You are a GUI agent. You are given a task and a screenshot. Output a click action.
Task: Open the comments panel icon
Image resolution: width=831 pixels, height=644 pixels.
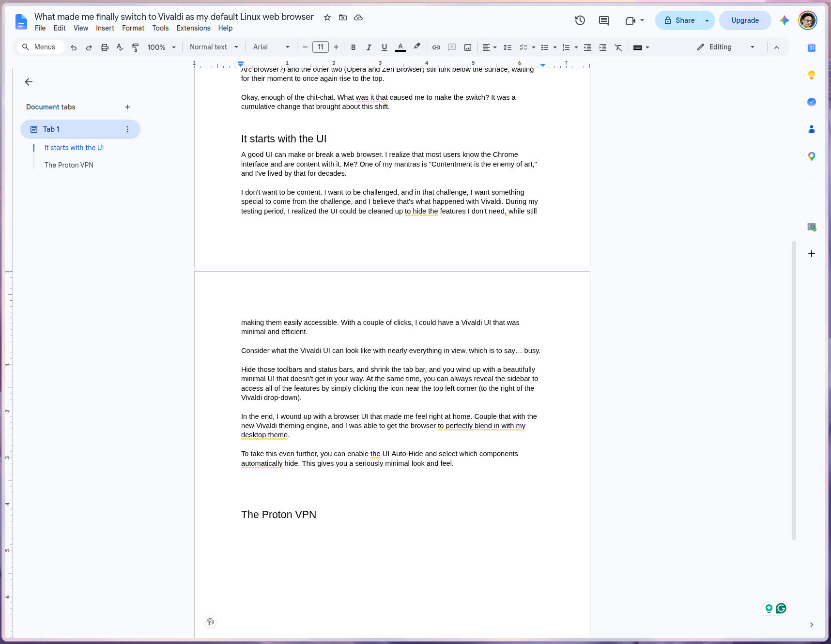(603, 20)
